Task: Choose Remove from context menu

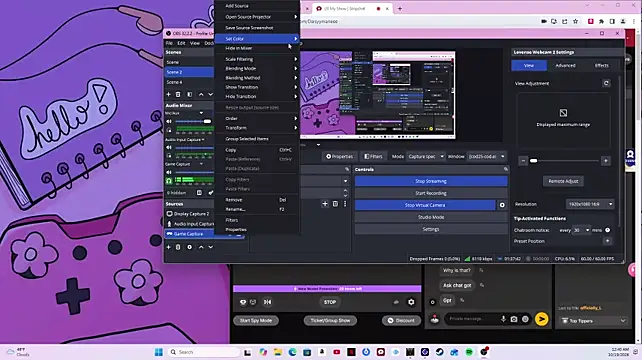Action: pyautogui.click(x=258, y=200)
